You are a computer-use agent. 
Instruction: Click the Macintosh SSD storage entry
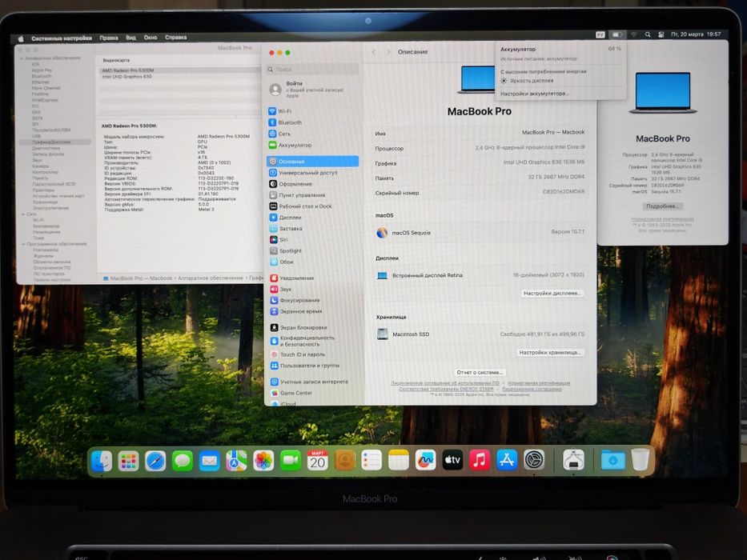(480, 334)
